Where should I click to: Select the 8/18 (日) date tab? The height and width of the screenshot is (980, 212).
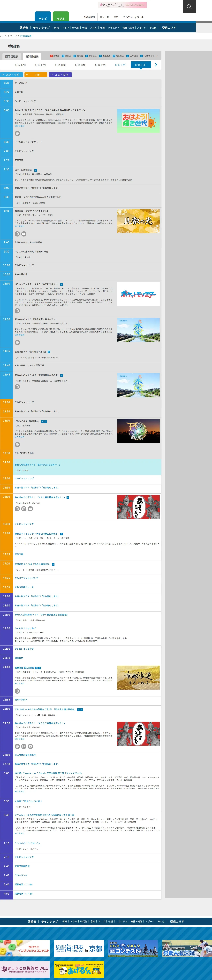click(x=141, y=65)
